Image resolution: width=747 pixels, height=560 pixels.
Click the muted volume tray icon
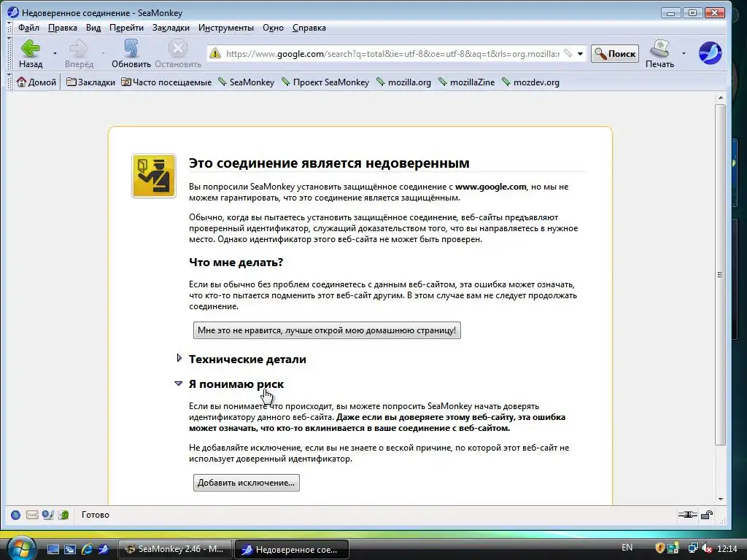[706, 548]
